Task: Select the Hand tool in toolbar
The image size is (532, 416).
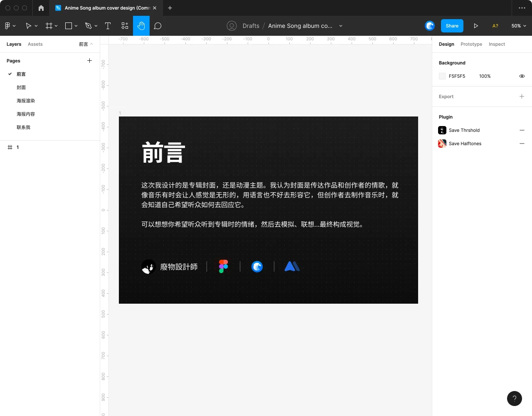Action: pyautogui.click(x=141, y=26)
